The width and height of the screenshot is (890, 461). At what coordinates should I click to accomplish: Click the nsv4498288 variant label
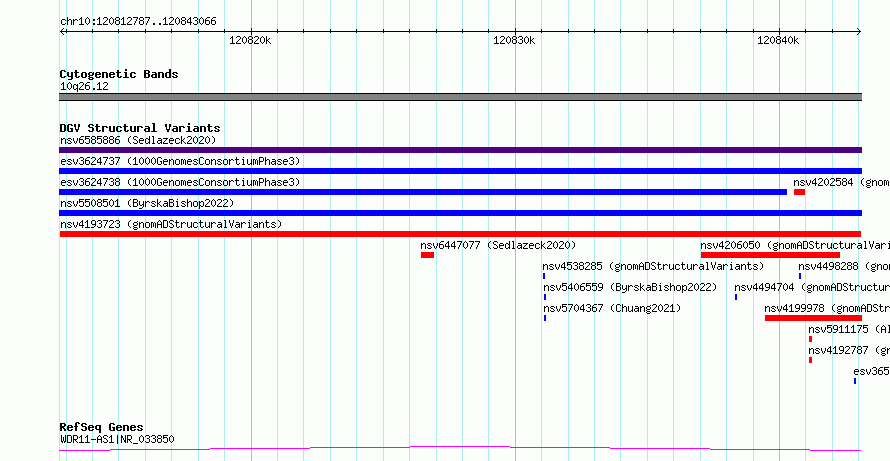click(843, 266)
